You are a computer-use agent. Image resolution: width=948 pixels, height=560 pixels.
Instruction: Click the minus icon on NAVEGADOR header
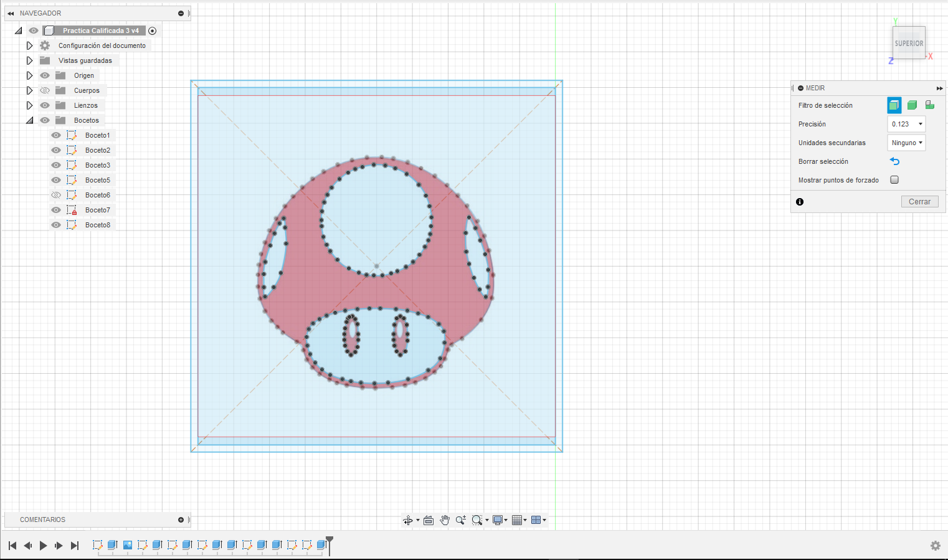click(181, 13)
